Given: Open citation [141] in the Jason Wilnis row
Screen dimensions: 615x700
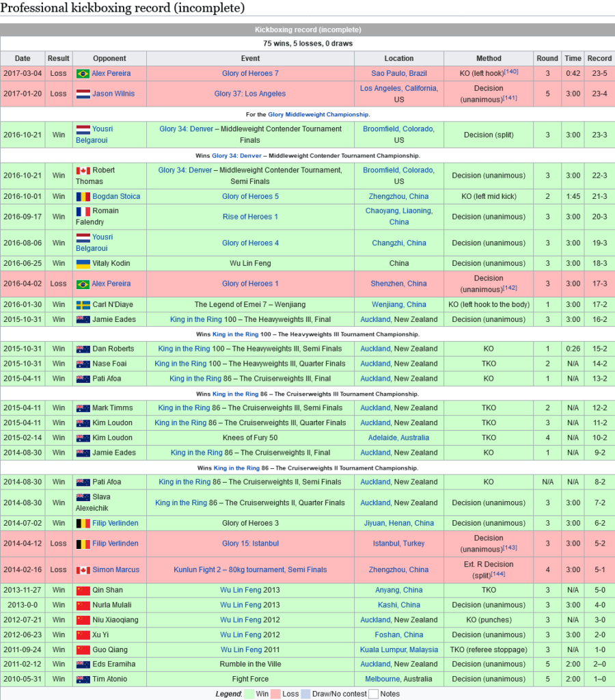Looking at the screenshot, I should (510, 98).
